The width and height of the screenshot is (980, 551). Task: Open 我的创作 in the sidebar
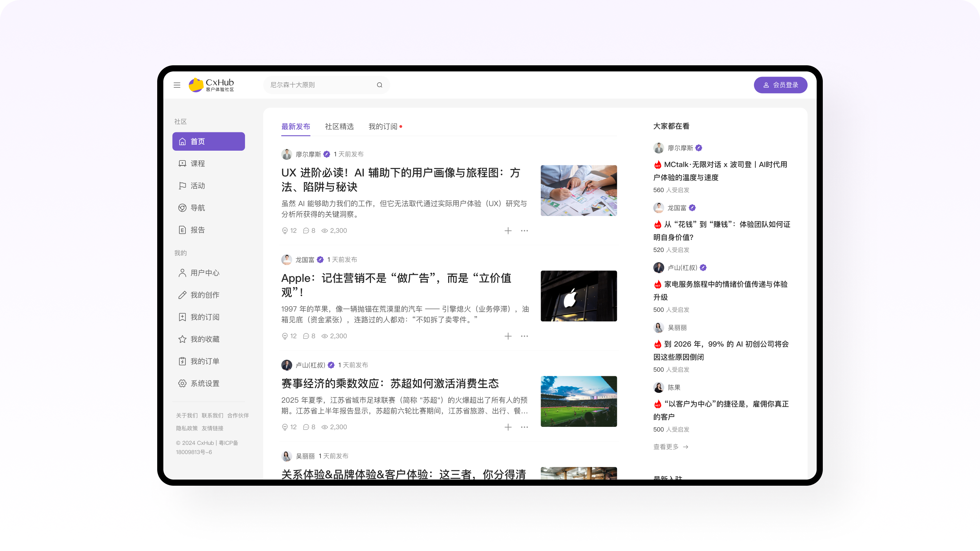(209, 295)
